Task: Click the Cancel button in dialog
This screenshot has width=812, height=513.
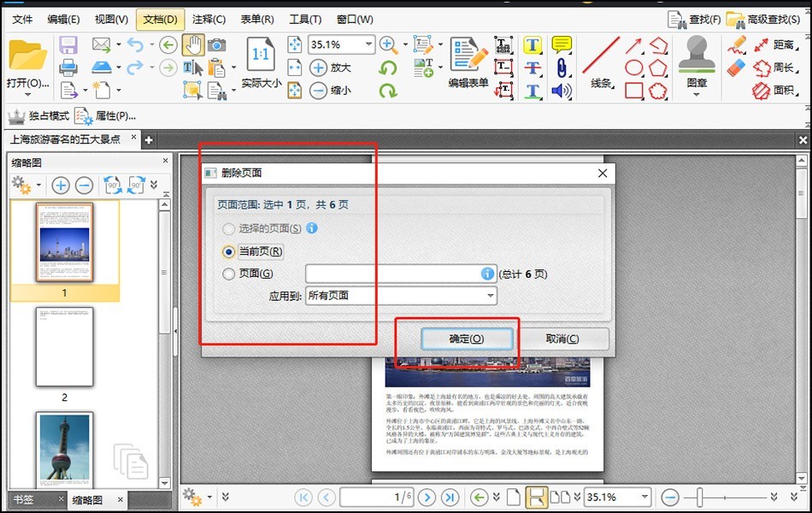Action: pyautogui.click(x=562, y=339)
